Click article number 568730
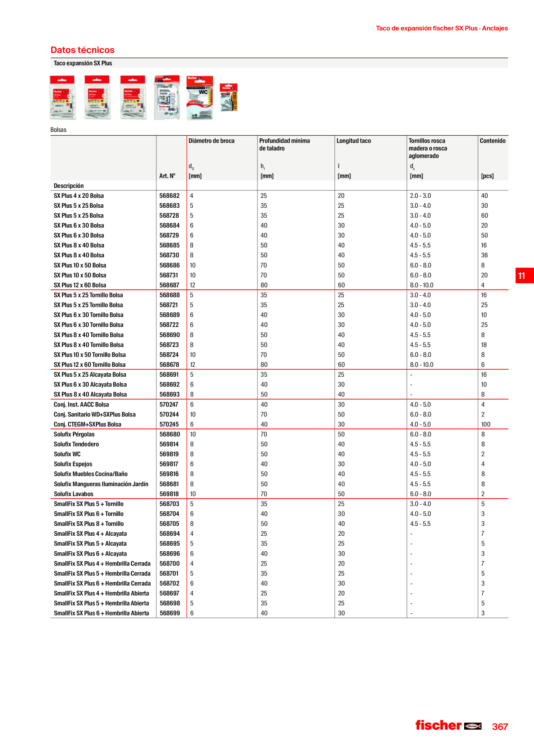The width and height of the screenshot is (534, 756). tap(169, 255)
